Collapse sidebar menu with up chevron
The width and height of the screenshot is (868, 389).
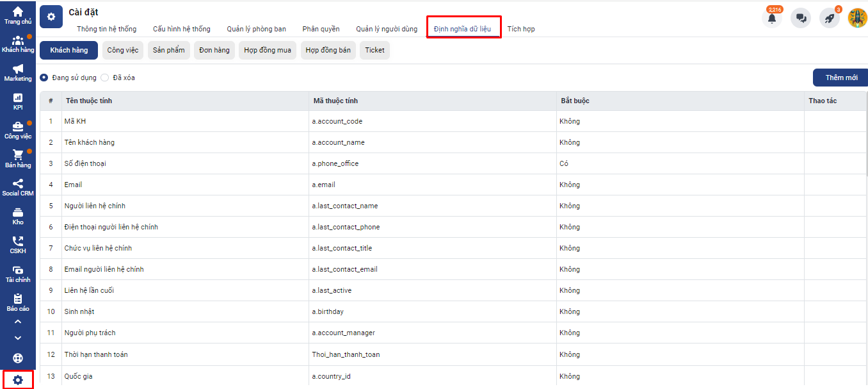tap(17, 322)
